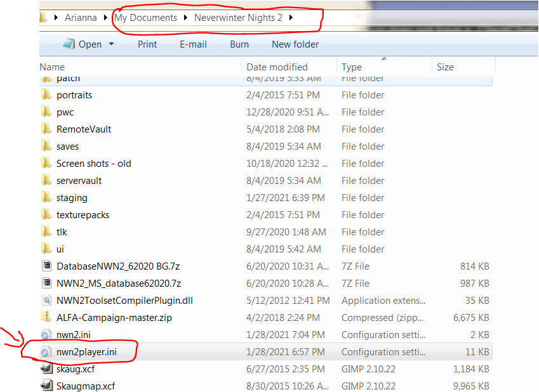The width and height of the screenshot is (539, 392).
Task: Select the ALFA-Campaign-master.zip file name
Action: click(x=114, y=318)
